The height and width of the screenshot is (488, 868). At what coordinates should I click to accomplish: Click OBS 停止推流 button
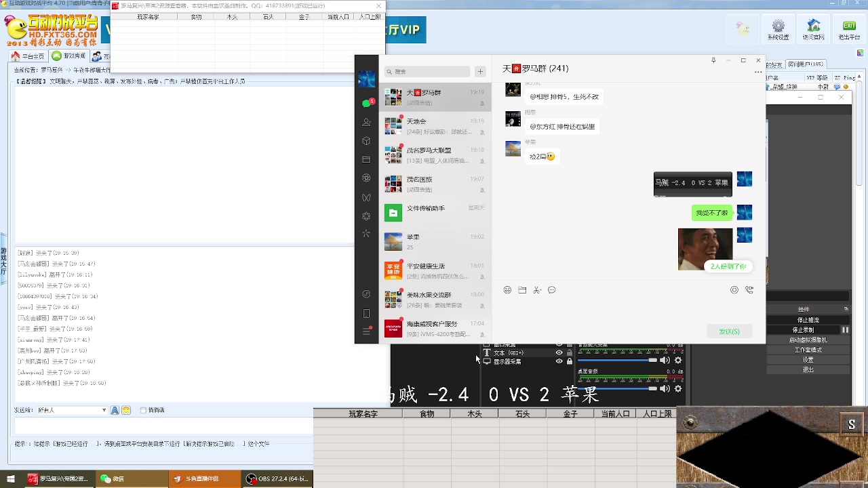click(807, 320)
